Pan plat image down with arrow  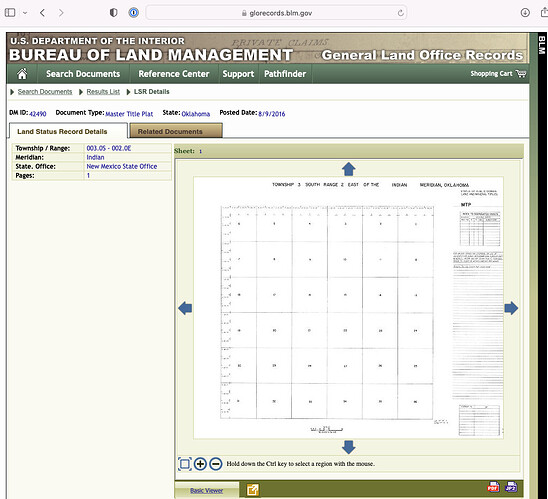pos(348,447)
